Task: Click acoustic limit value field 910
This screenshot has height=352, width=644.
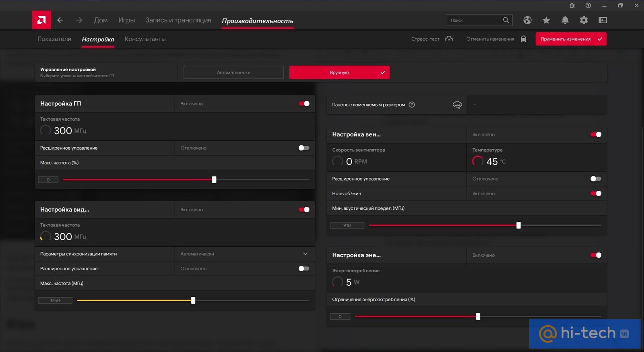Action: [x=347, y=225]
